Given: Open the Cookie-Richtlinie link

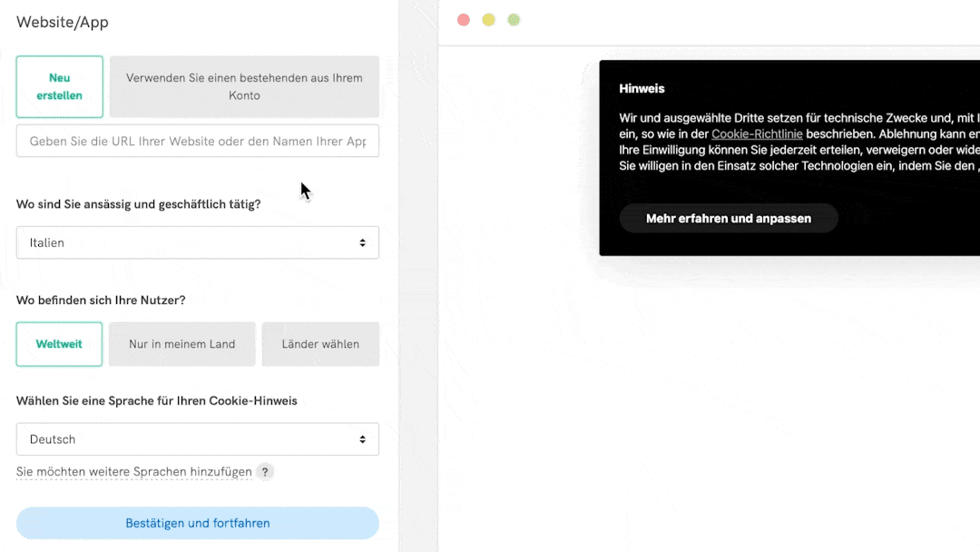Looking at the screenshot, I should (756, 133).
